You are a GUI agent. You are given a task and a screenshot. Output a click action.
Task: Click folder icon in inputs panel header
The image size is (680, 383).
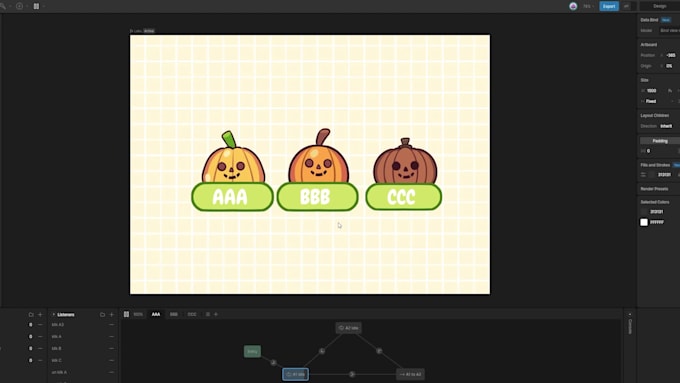pyautogui.click(x=31, y=314)
